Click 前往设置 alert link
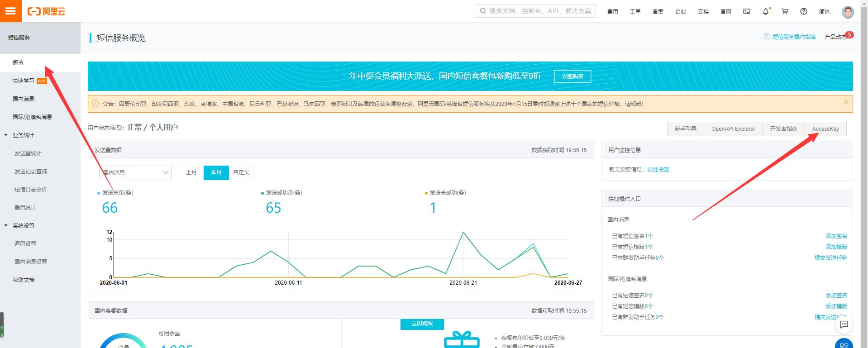This screenshot has height=348, width=868. pos(658,170)
